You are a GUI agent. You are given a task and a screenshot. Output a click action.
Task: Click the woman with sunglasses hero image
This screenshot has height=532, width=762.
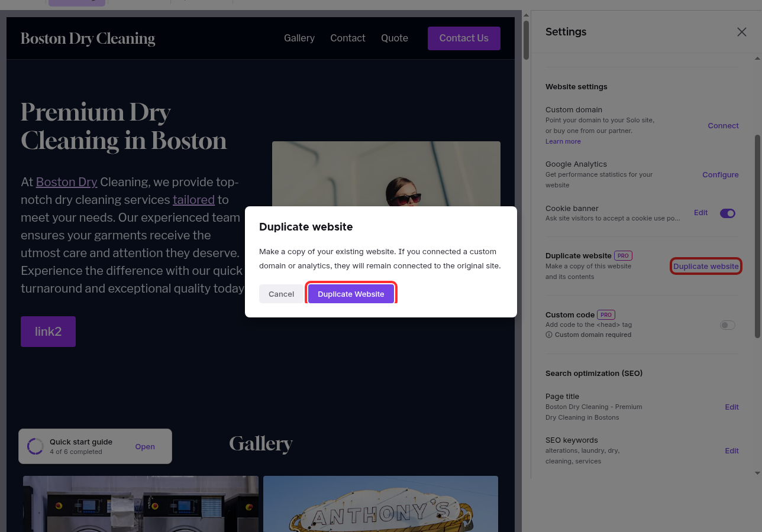pos(386,173)
